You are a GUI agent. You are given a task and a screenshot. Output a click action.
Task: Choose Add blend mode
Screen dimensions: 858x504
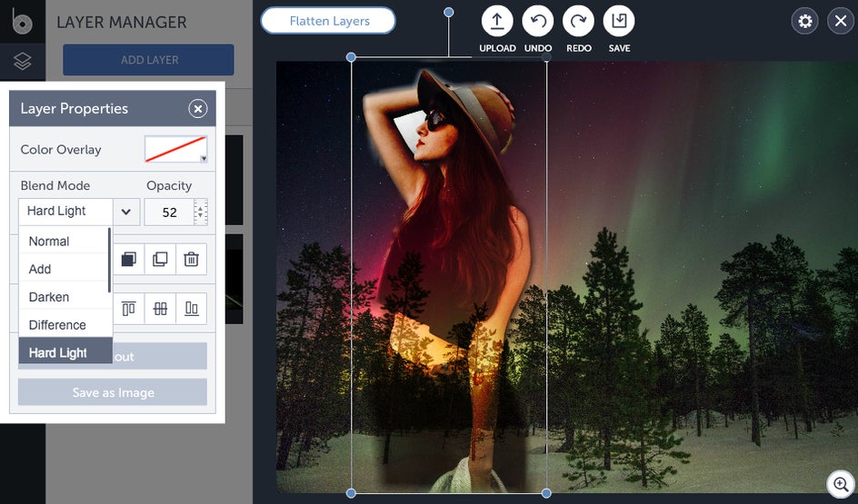pos(64,269)
